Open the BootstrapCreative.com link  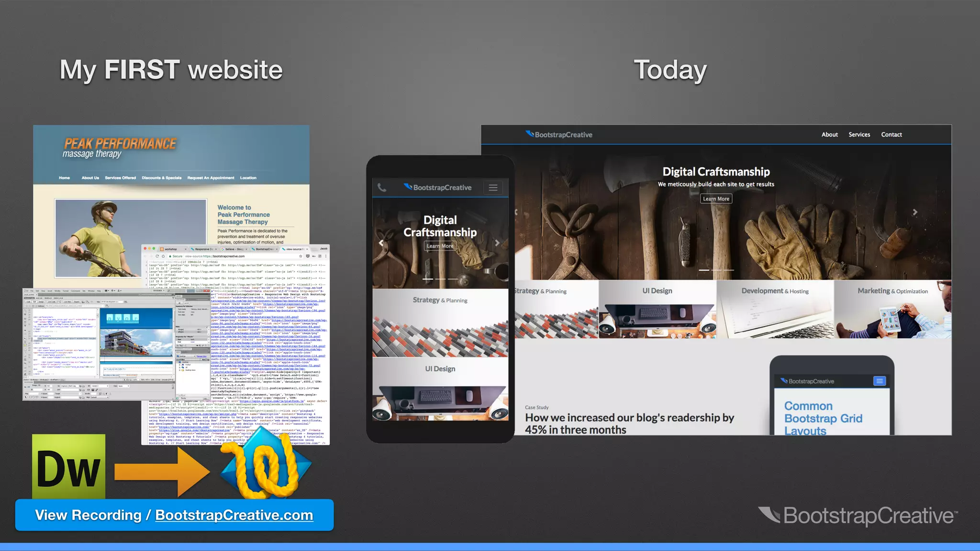tap(234, 515)
